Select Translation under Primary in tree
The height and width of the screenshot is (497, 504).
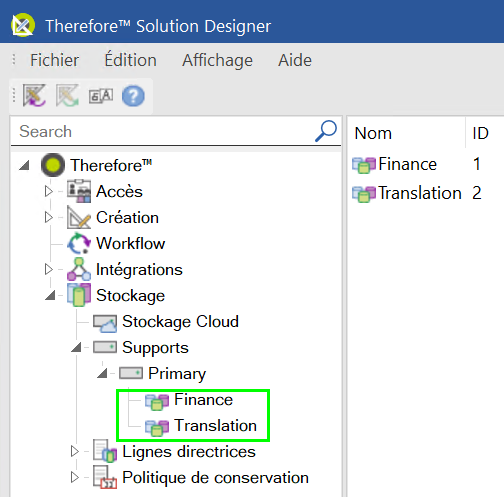tap(215, 425)
